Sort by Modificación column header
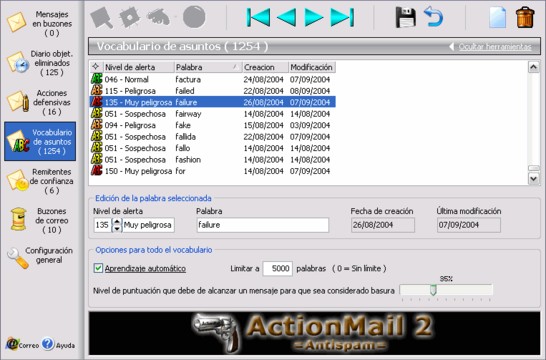The width and height of the screenshot is (546, 360). click(312, 67)
